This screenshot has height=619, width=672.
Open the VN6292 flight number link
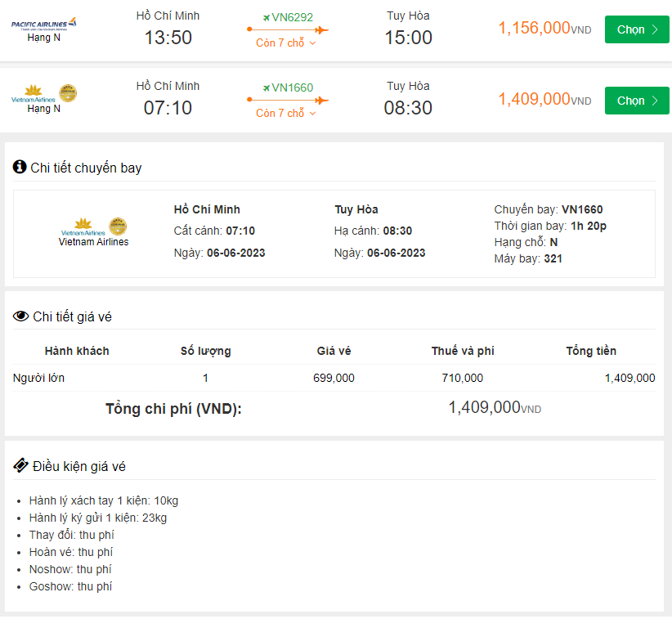click(x=293, y=17)
